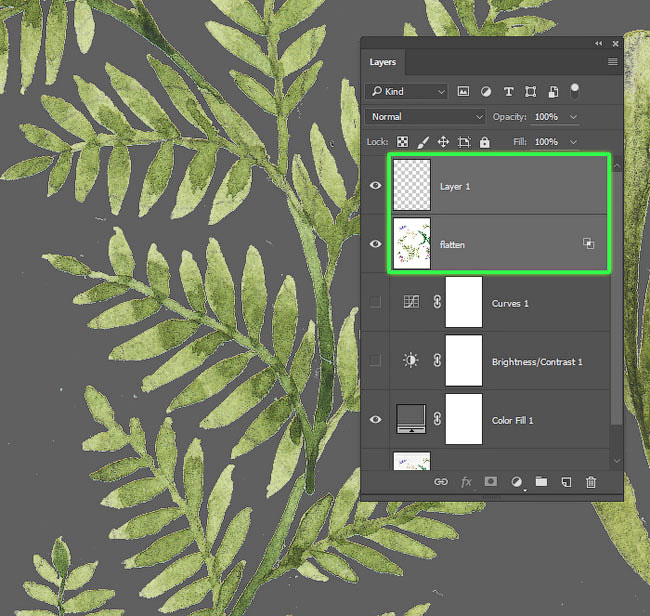Click smart object badge on flatten layer
Image resolution: width=650 pixels, height=616 pixels.
click(589, 243)
